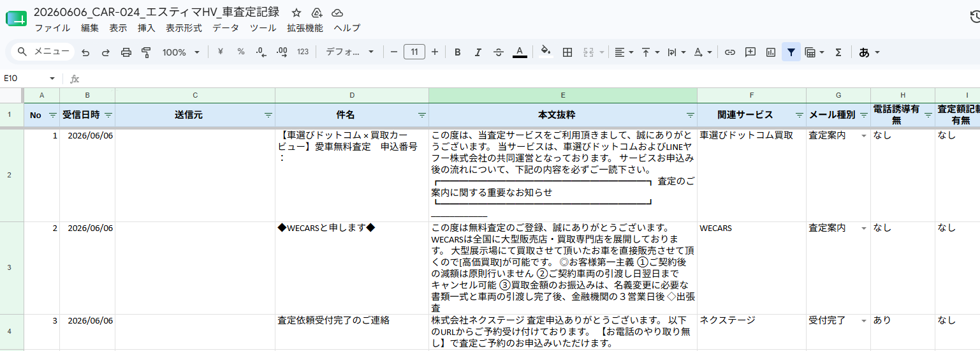
Task: Toggle italic formatting
Action: pyautogui.click(x=478, y=52)
